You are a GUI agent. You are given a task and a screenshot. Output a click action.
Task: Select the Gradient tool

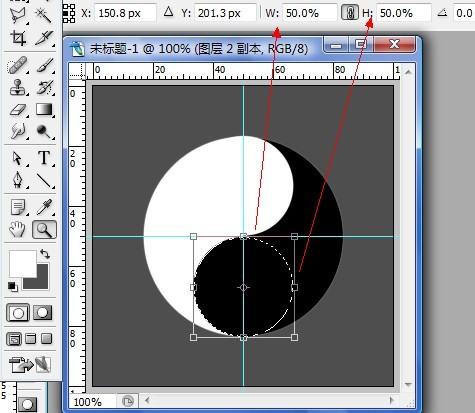[x=44, y=109]
